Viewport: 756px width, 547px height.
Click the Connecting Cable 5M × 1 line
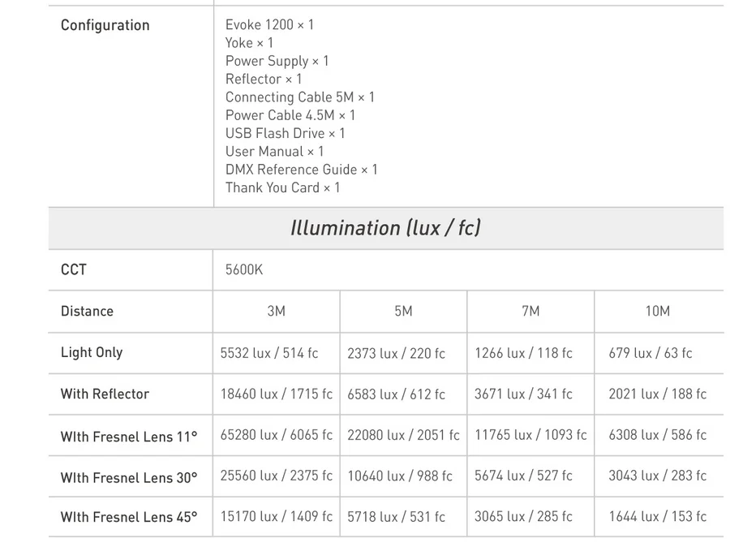pyautogui.click(x=300, y=97)
